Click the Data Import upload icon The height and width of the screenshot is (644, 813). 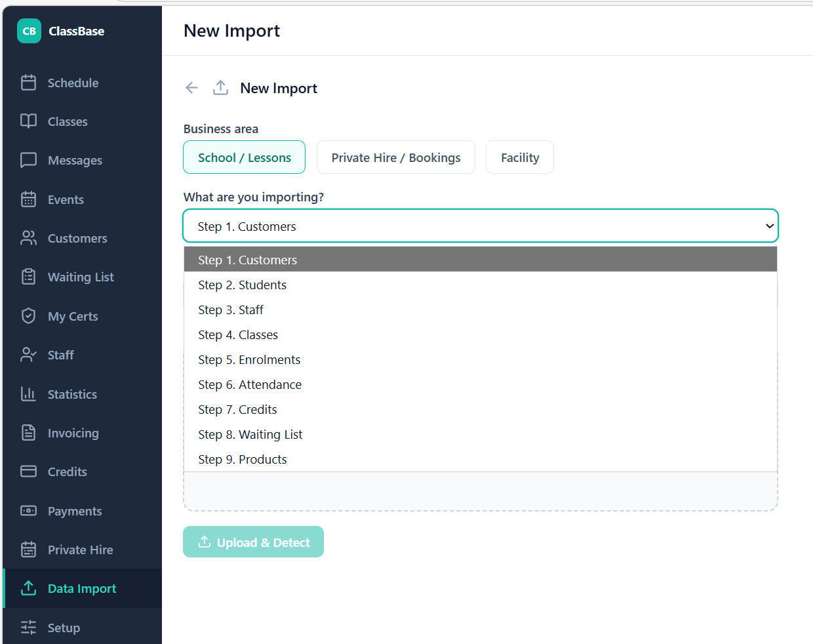[x=28, y=588]
